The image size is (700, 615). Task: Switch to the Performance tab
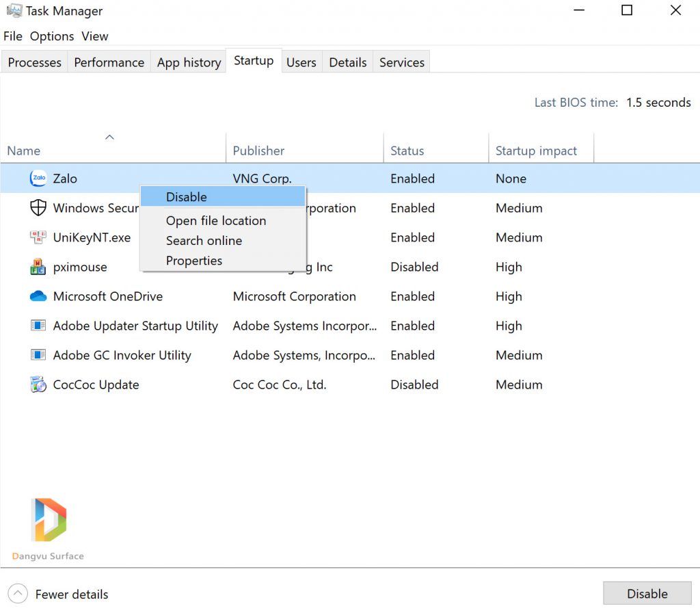(x=109, y=62)
